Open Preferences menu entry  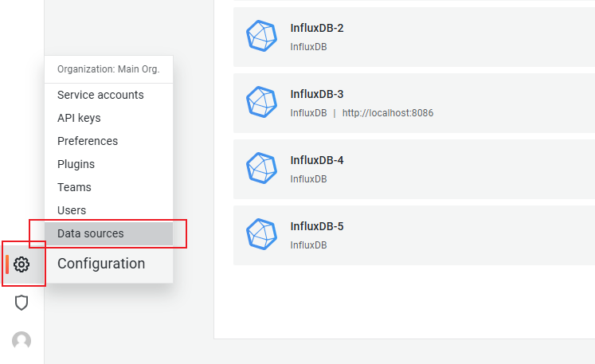coord(108,141)
